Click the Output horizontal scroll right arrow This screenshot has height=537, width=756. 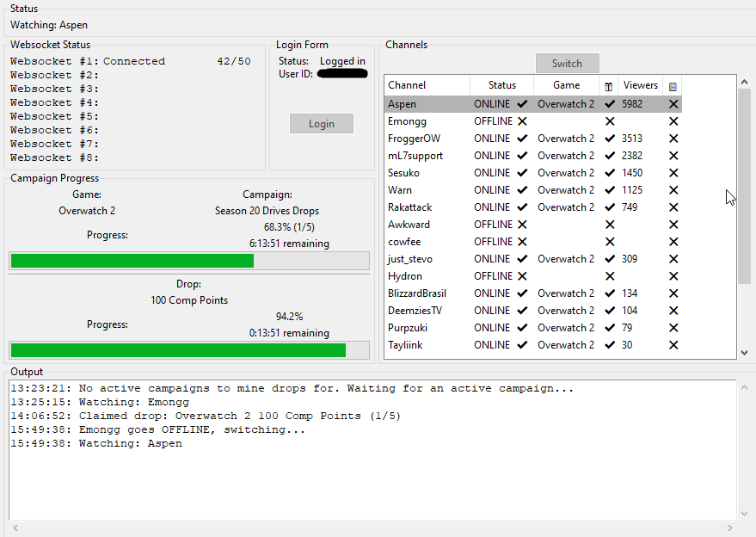pos(730,528)
